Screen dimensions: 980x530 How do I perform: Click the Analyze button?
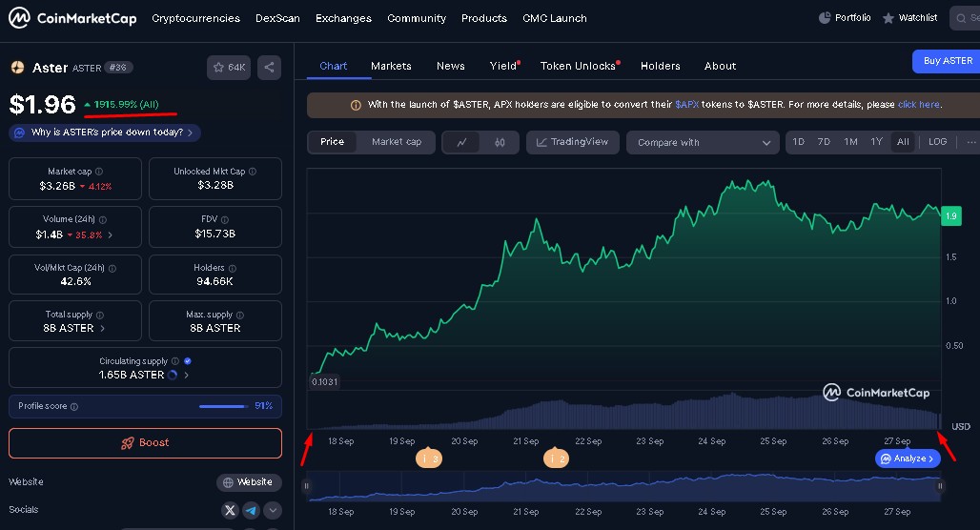pyautogui.click(x=908, y=459)
